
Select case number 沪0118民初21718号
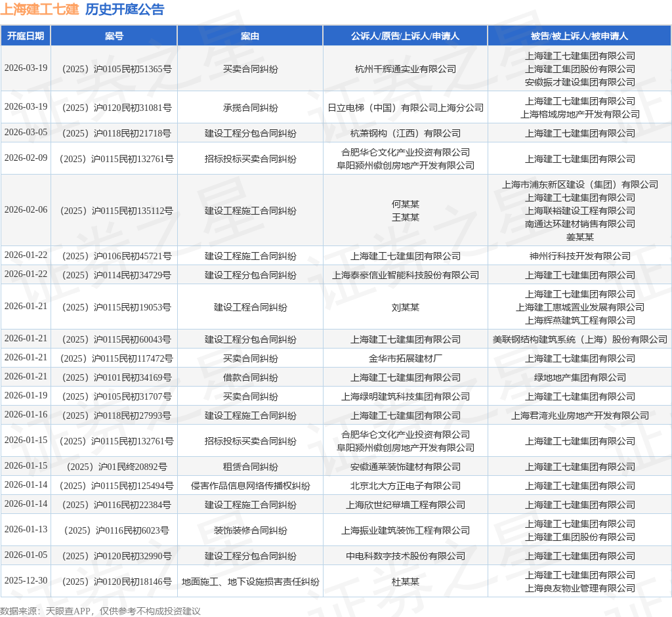coord(117,133)
